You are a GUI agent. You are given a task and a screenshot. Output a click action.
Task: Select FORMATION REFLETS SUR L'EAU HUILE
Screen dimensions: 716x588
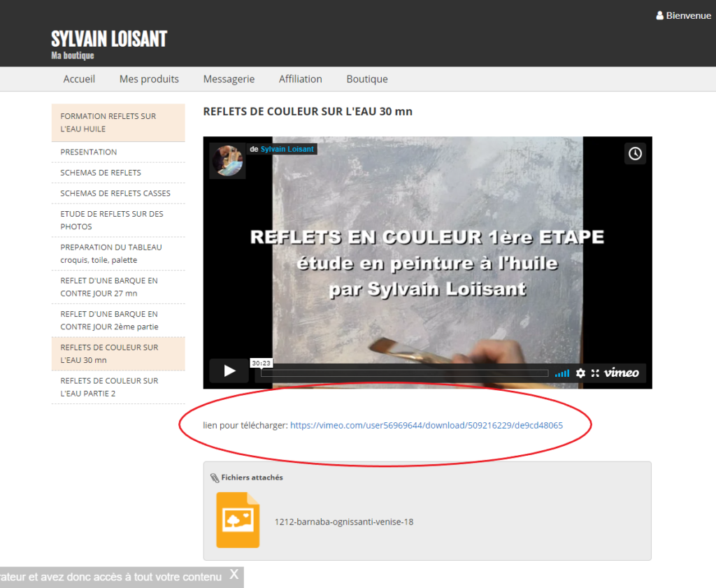[x=118, y=122]
